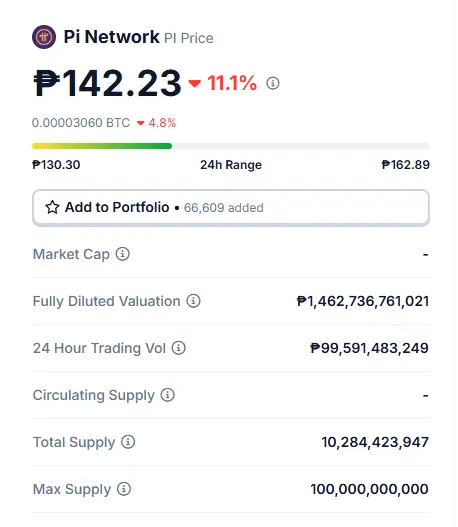Click the star icon in Add to Portfolio
This screenshot has width=458, height=527.
click(52, 207)
